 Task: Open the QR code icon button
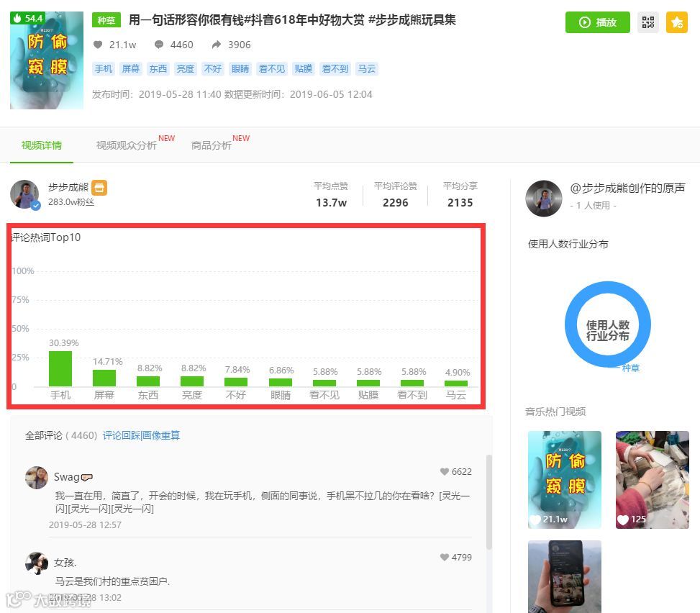pos(647,22)
